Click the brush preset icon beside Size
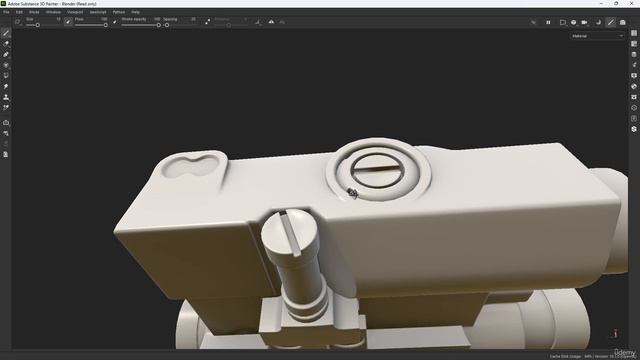Screen dimensions: 640x360 pyautogui.click(x=18, y=22)
